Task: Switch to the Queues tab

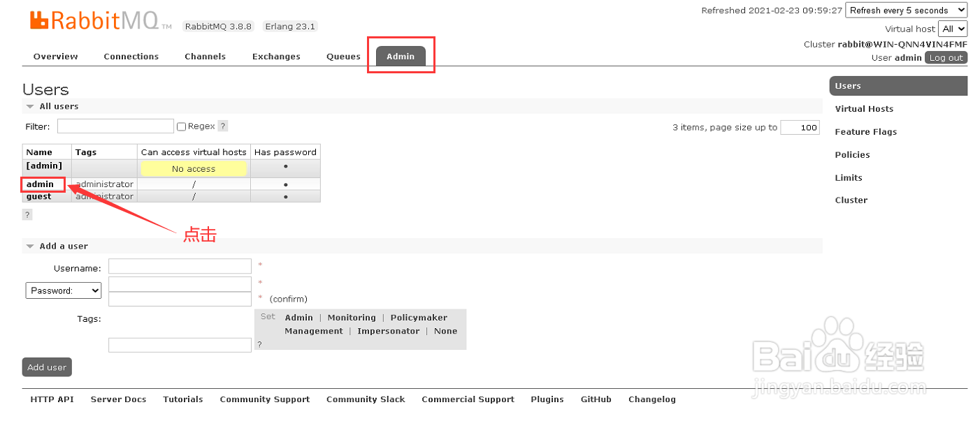Action: click(343, 57)
